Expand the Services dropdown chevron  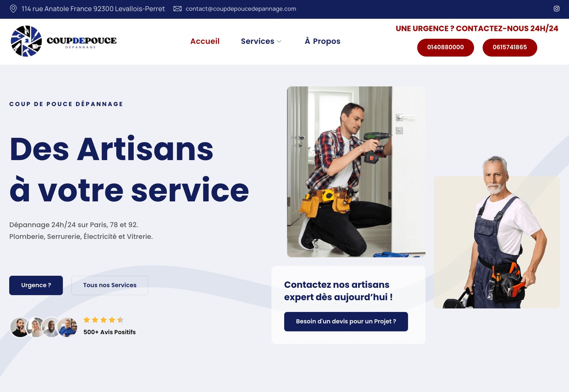(x=279, y=42)
